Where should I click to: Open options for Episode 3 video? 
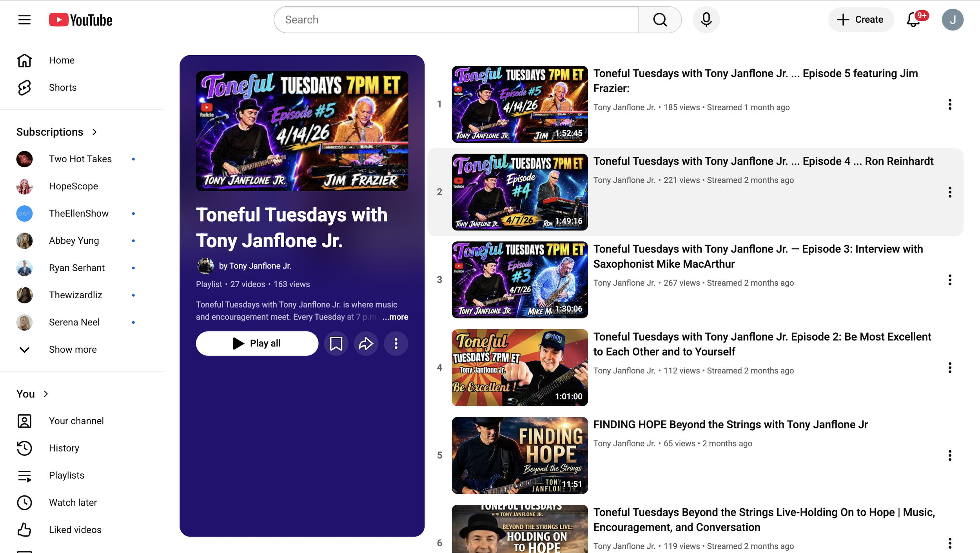click(x=950, y=280)
